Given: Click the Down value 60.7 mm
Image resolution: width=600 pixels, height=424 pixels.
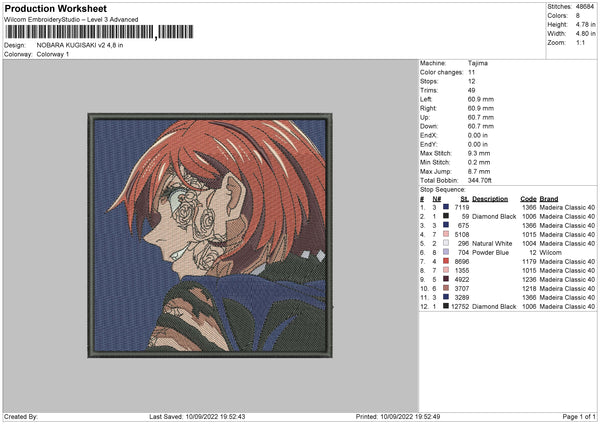Looking at the screenshot, I should click(481, 126).
